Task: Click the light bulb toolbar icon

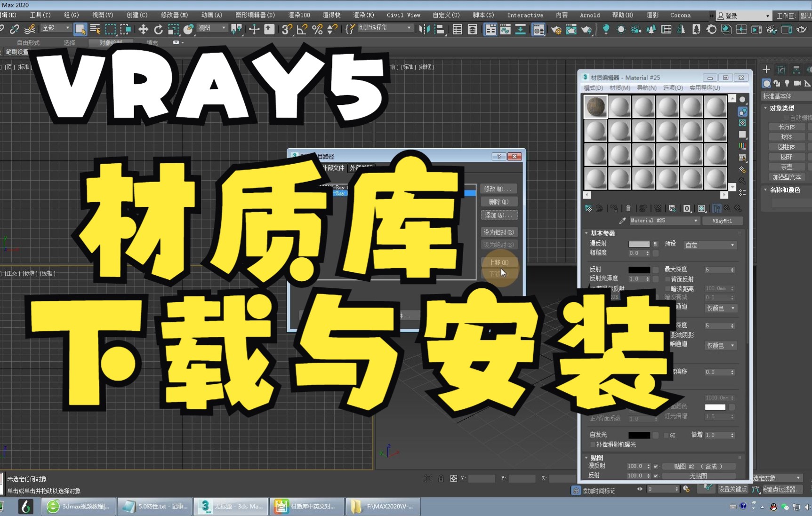Action: click(x=606, y=30)
